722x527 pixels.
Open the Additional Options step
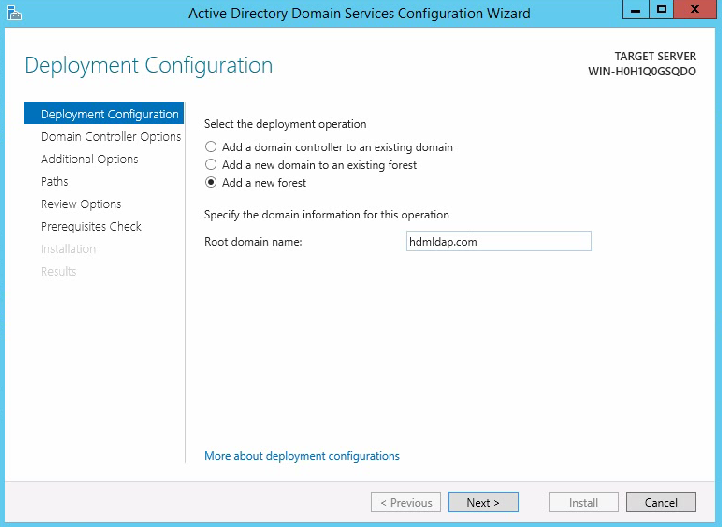click(89, 159)
